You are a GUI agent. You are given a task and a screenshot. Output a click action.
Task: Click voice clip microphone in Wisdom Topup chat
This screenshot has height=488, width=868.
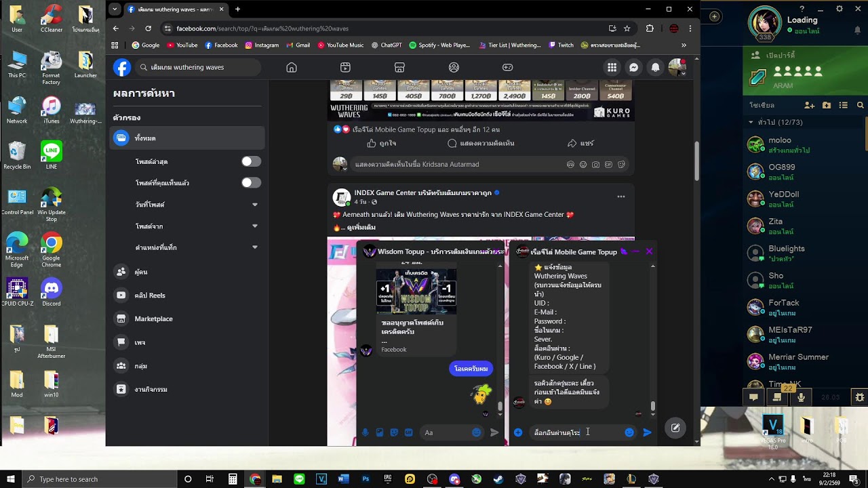(366, 432)
